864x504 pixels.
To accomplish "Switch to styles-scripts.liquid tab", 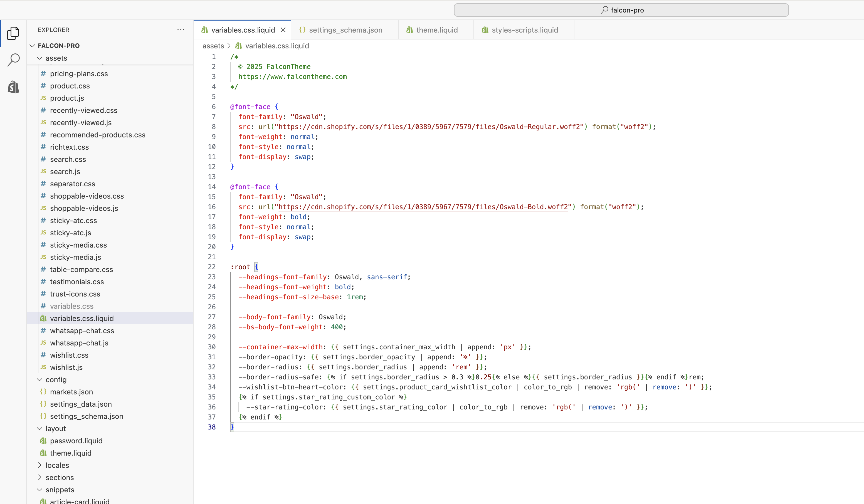I will [x=524, y=30].
